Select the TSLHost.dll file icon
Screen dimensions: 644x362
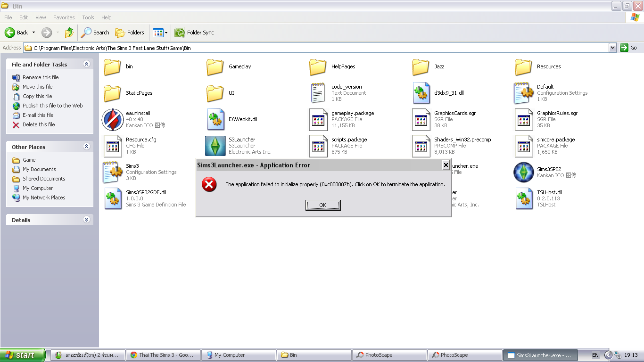click(x=524, y=198)
